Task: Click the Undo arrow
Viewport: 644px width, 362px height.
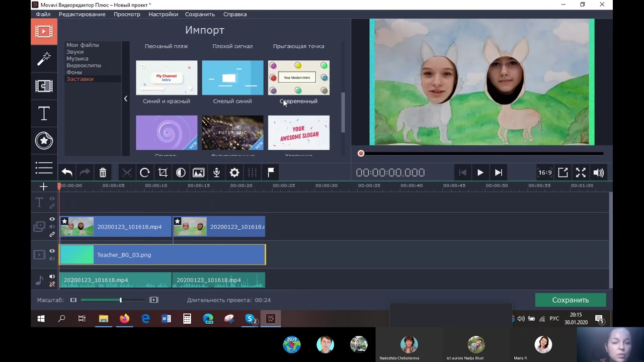Action: 67,172
